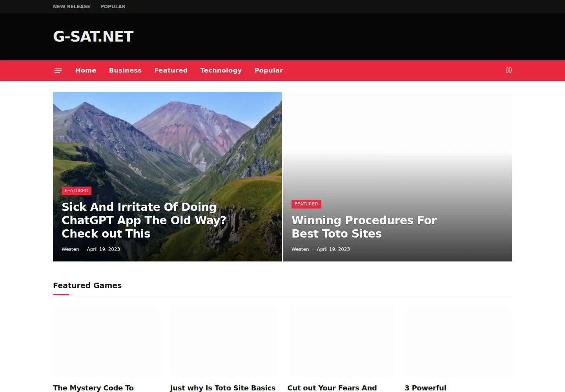Open Cut out Your Fears And article

click(x=332, y=388)
